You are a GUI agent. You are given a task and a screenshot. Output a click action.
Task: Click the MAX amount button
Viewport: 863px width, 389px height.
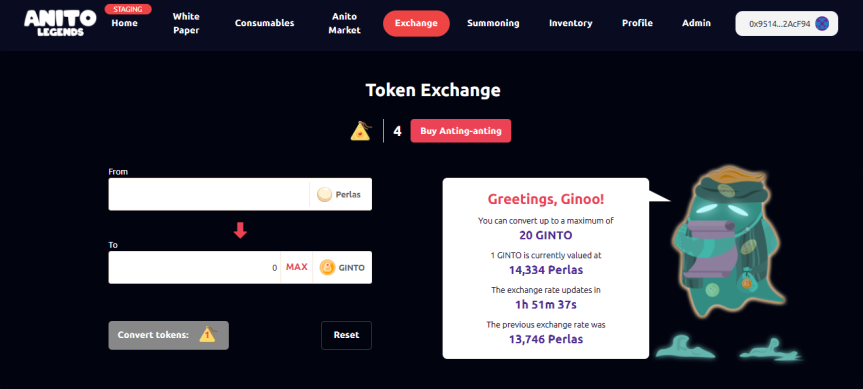297,267
